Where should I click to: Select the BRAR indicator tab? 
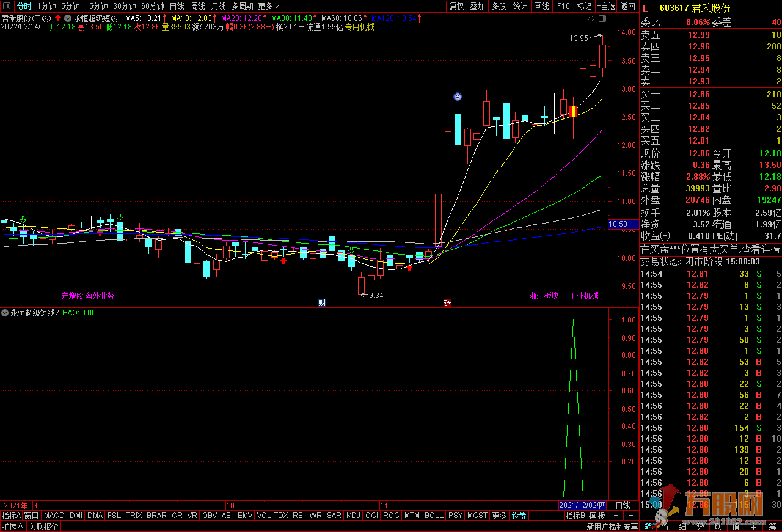coord(156,516)
